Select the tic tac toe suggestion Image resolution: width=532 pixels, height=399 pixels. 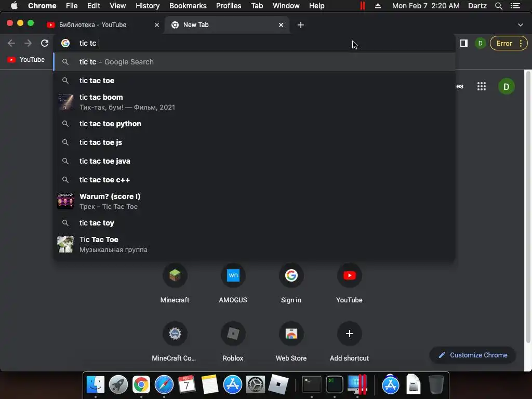pos(254,81)
